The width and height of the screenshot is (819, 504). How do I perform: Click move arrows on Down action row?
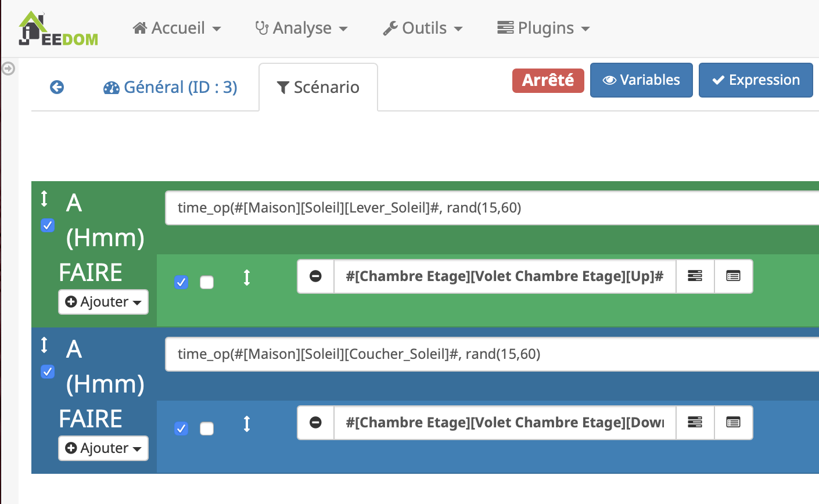[247, 424]
